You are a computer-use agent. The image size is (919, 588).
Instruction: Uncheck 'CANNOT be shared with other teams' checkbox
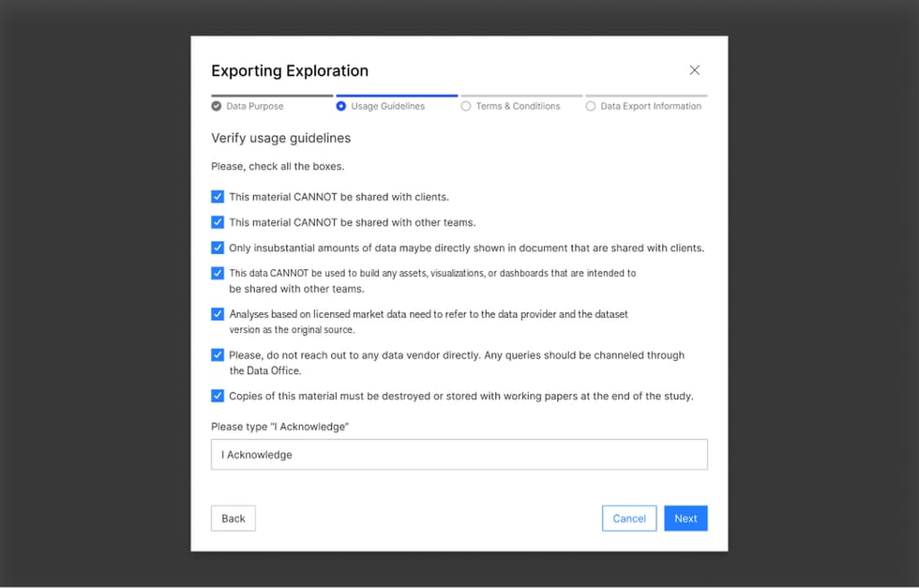(x=218, y=222)
